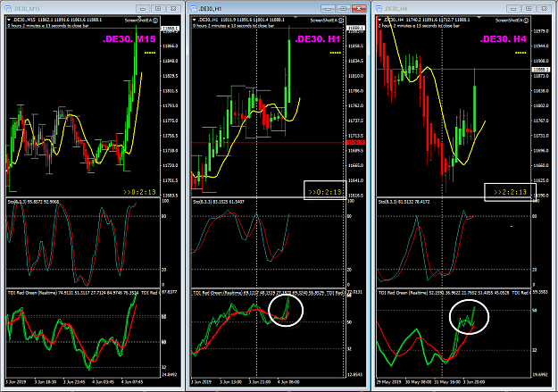This screenshot has height=392, width=558.
Task: Minimize the .DE30,M15 chart window
Action: pyautogui.click(x=143, y=9)
